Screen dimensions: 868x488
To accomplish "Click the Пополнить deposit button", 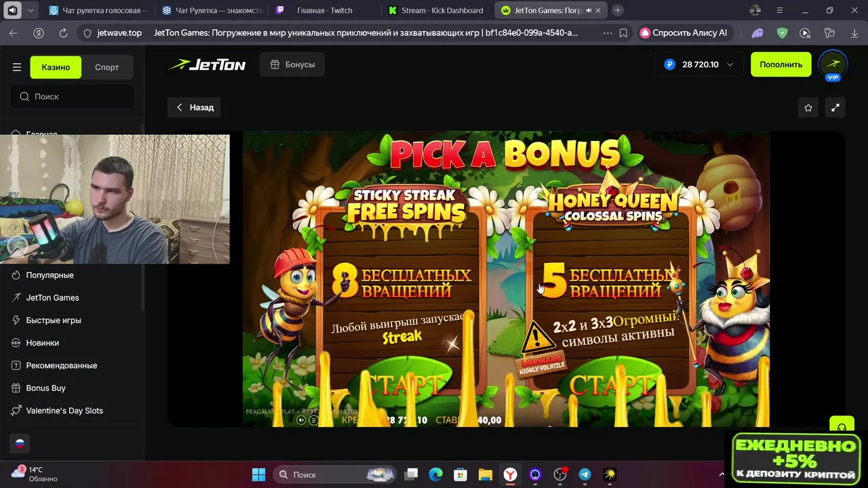I will 781,64.
